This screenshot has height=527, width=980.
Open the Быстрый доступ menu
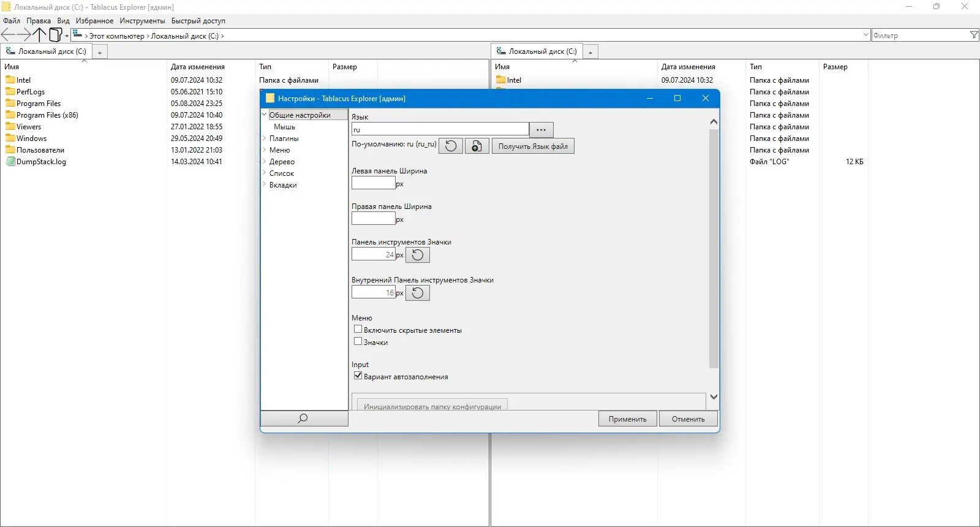[x=198, y=21]
